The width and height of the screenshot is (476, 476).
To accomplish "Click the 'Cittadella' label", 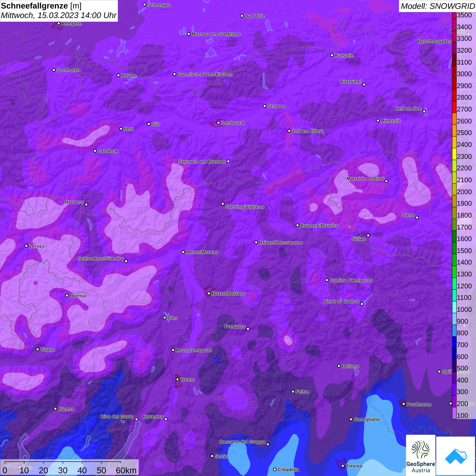I will coord(289,470).
